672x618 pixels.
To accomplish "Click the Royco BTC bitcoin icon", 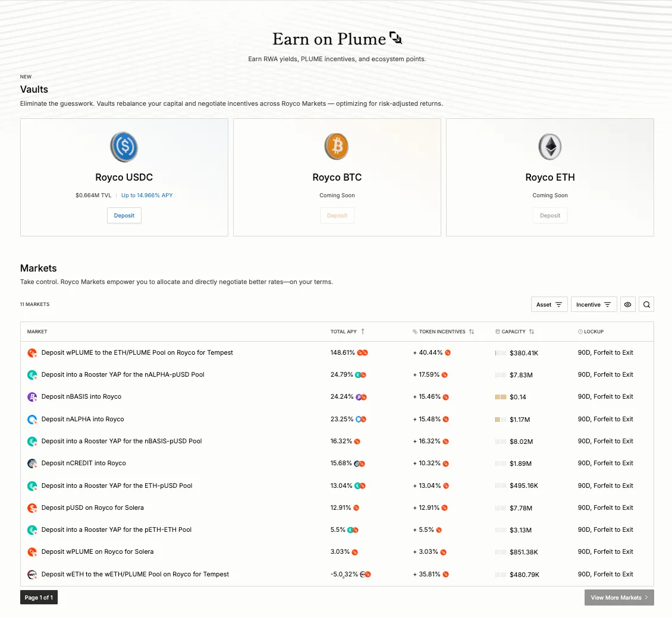I will (x=337, y=146).
